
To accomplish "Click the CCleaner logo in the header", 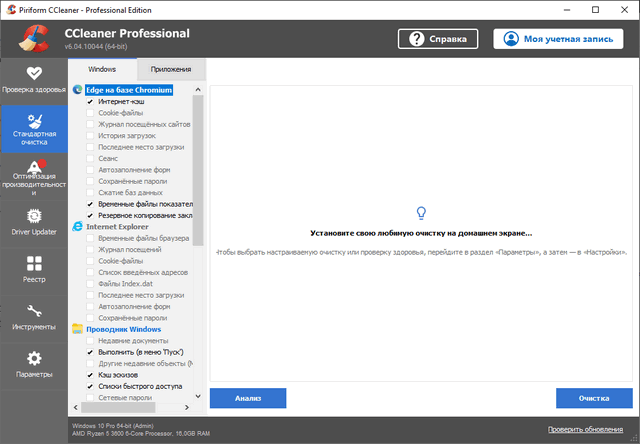I will point(34,38).
